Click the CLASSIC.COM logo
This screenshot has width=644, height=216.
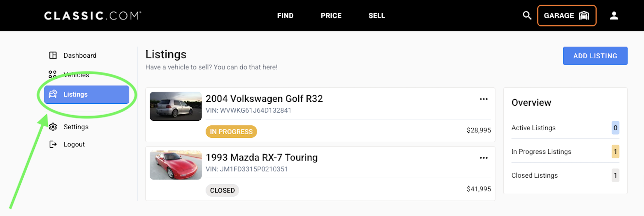(x=92, y=16)
